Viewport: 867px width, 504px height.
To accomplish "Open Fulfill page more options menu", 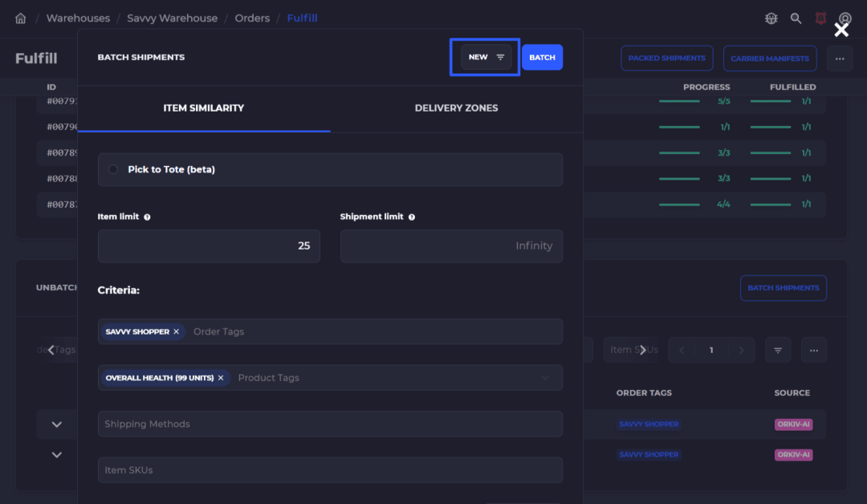I will [840, 59].
